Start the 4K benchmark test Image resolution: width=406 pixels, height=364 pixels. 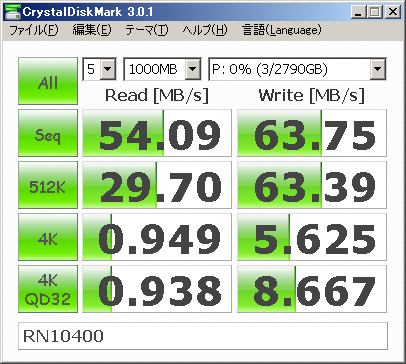point(48,237)
